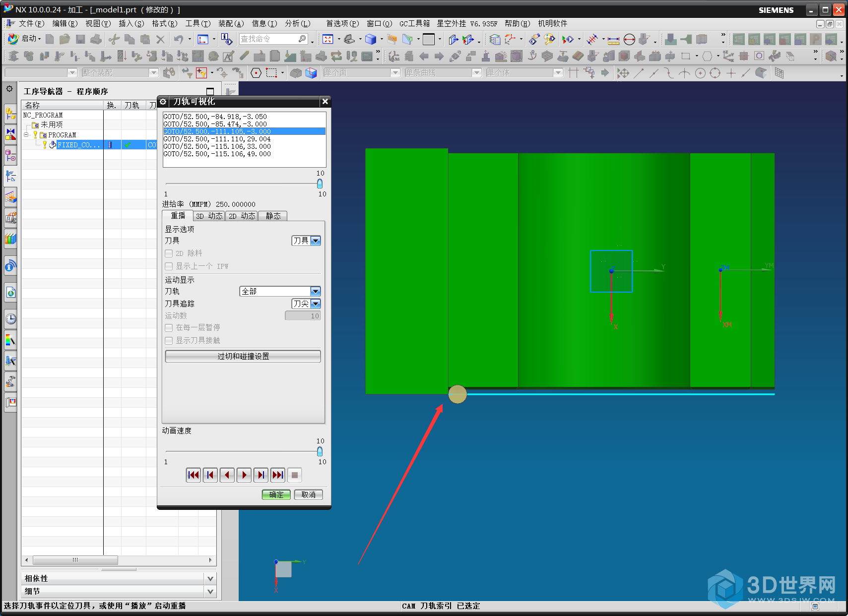Select the FIXED_CO... operation in tree
The height and width of the screenshot is (616, 848).
[78, 145]
